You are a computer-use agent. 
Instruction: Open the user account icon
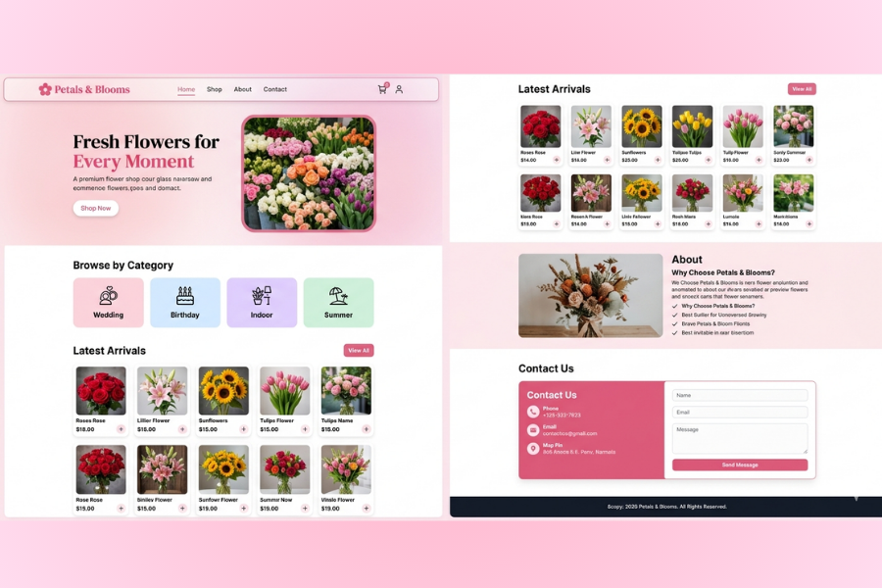tap(399, 89)
